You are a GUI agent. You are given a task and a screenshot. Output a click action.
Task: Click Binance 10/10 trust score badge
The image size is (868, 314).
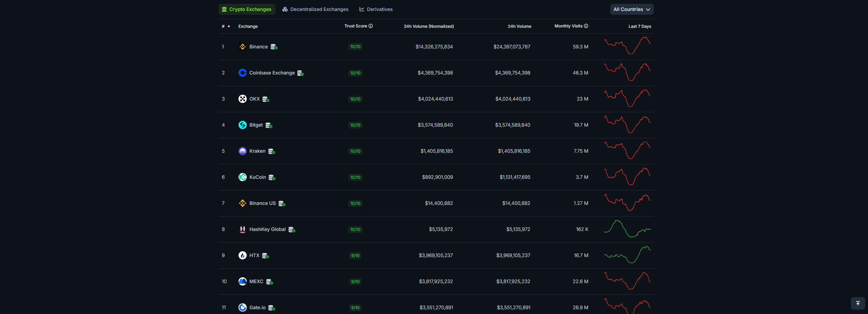[x=355, y=47]
